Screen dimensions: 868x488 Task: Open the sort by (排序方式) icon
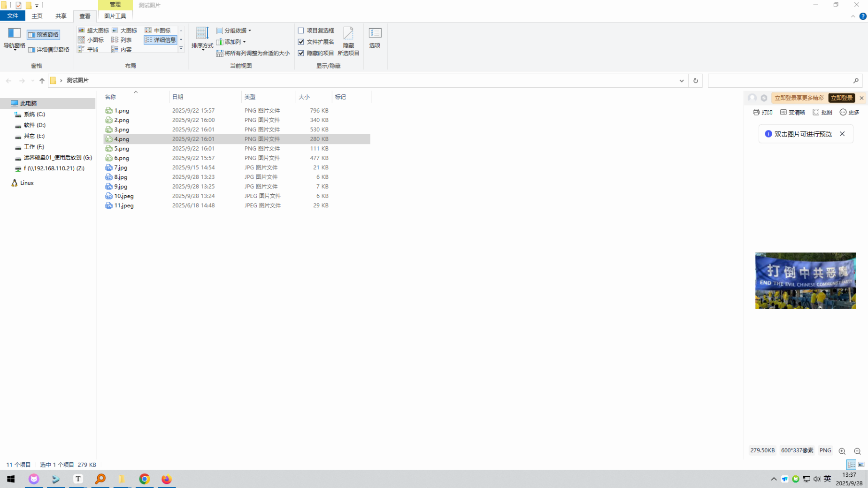(202, 38)
